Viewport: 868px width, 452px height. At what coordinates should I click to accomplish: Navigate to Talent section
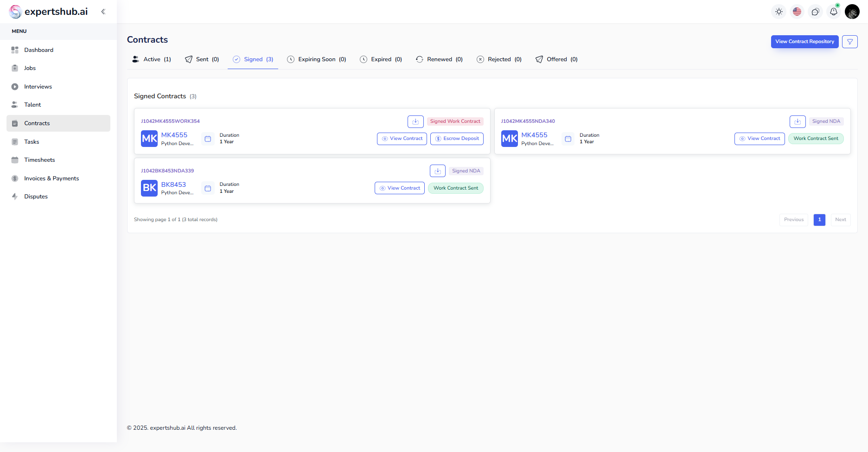pyautogui.click(x=58, y=105)
